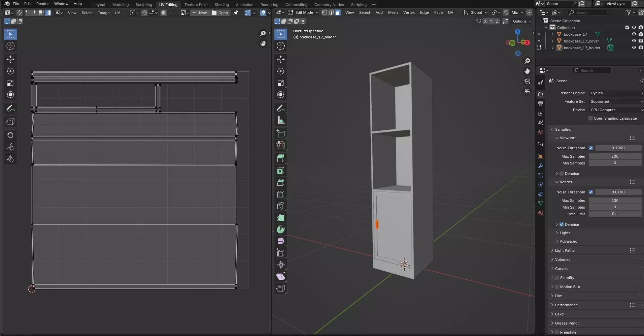The height and width of the screenshot is (336, 644).
Task: Select the Annotate tool in UV editor
Action: (x=10, y=108)
